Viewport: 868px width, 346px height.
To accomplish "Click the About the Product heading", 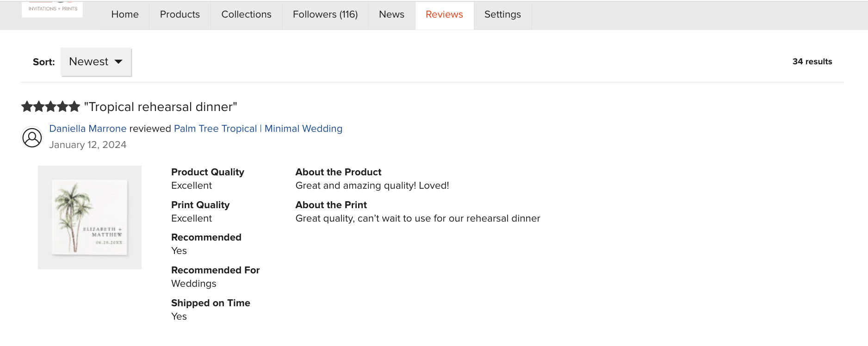I will 338,172.
